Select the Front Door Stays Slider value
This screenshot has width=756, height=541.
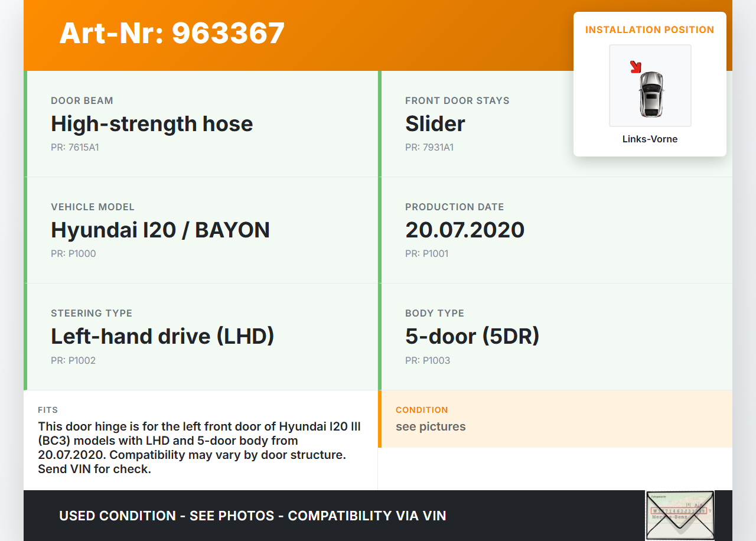point(435,124)
